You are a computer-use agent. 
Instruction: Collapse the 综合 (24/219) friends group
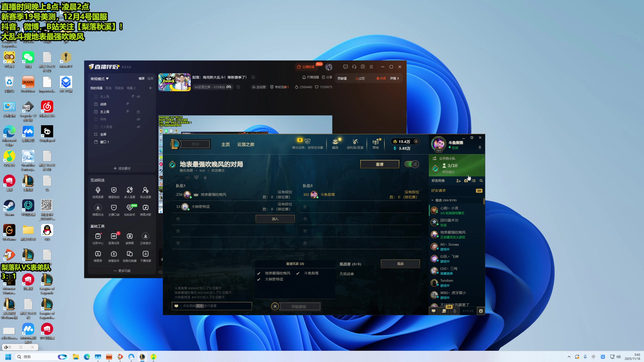coord(432,200)
